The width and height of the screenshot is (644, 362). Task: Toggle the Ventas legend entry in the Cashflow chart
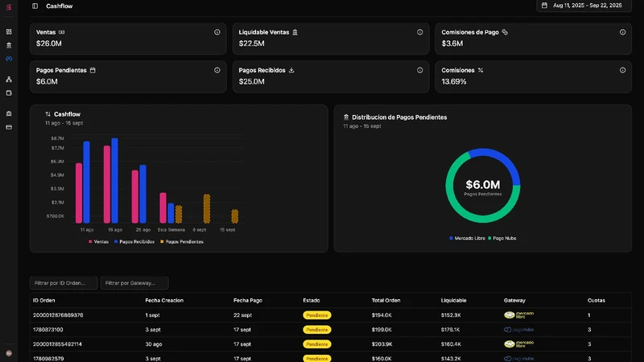pyautogui.click(x=98, y=242)
